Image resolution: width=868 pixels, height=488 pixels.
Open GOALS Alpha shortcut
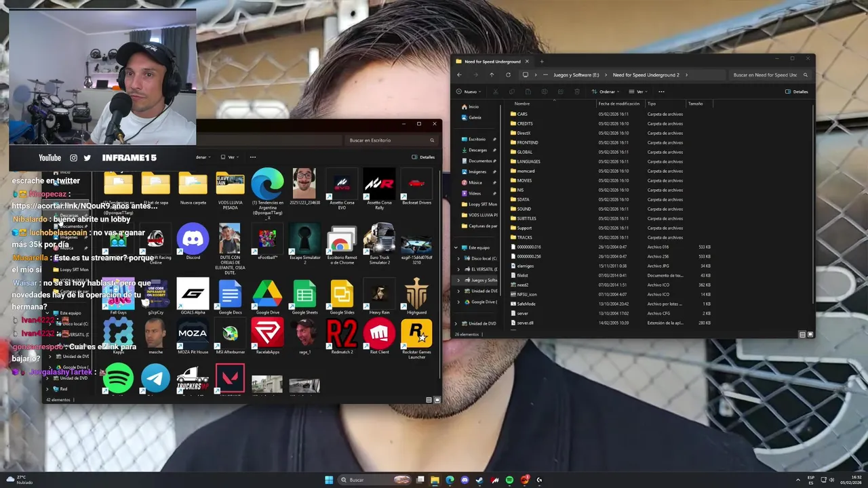193,297
